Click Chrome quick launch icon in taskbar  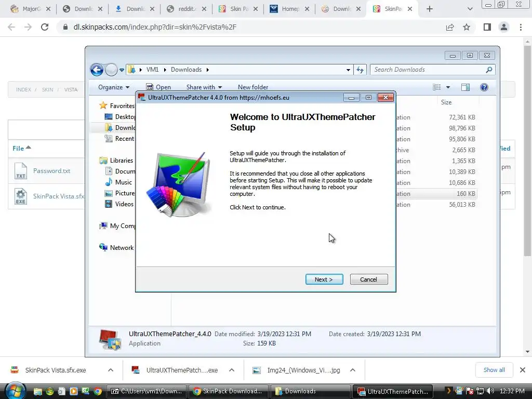98,391
